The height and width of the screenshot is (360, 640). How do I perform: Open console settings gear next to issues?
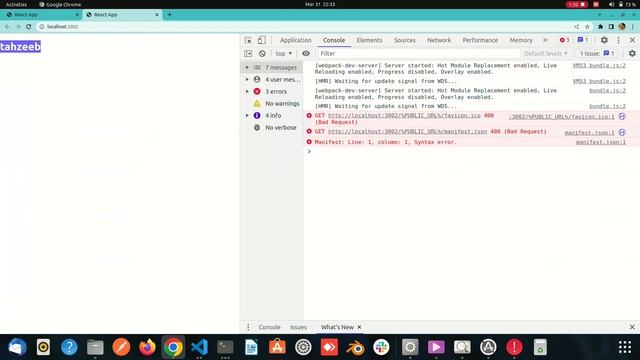[632, 53]
